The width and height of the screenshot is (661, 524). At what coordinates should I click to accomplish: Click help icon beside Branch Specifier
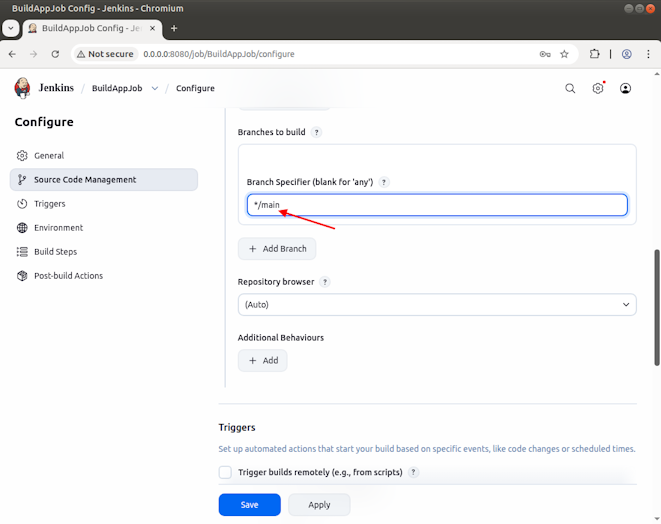pos(384,182)
